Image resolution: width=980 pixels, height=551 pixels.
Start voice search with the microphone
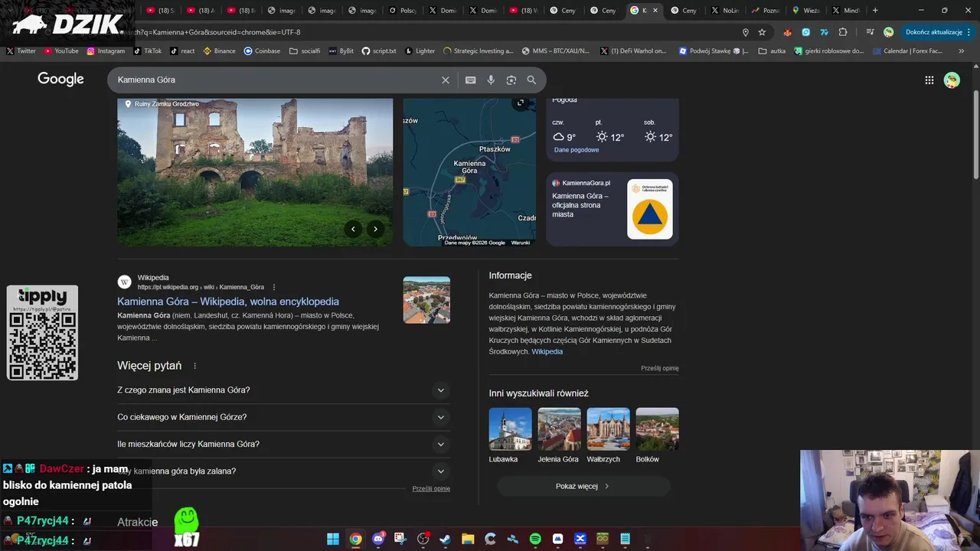coord(491,80)
